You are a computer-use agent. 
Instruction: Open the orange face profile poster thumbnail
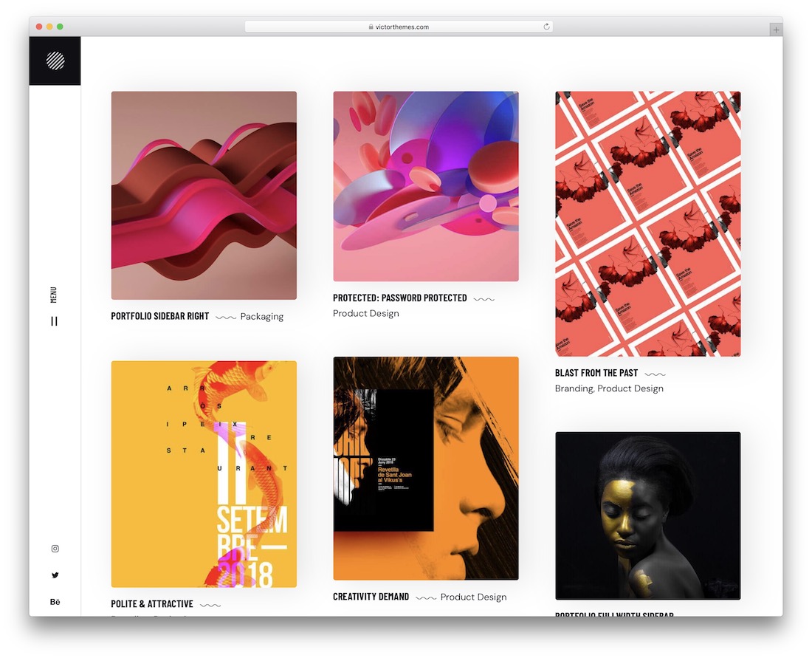coord(426,468)
